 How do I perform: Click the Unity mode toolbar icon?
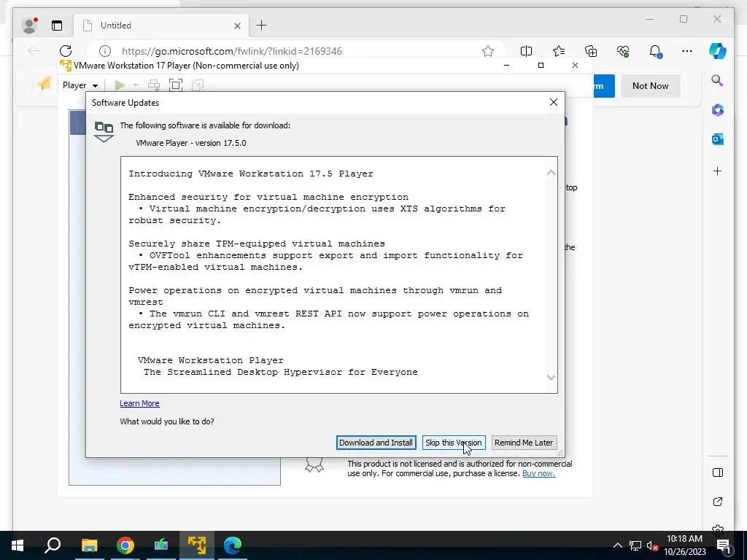point(197,85)
